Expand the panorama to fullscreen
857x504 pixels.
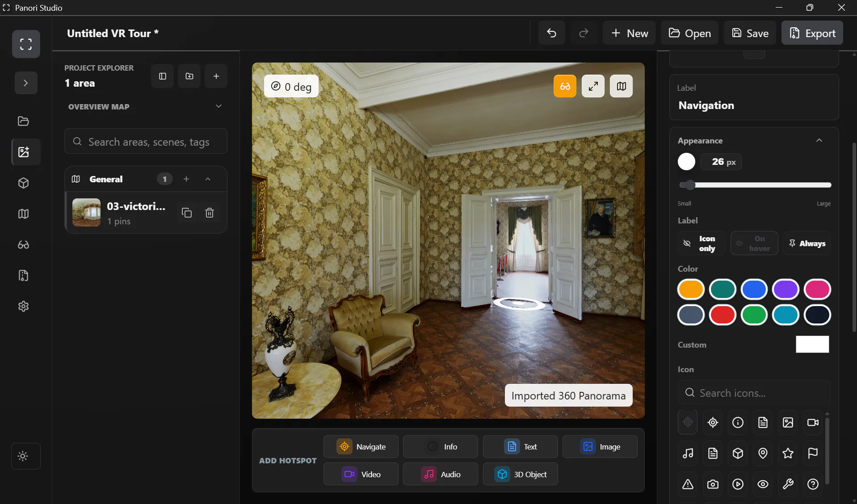593,86
